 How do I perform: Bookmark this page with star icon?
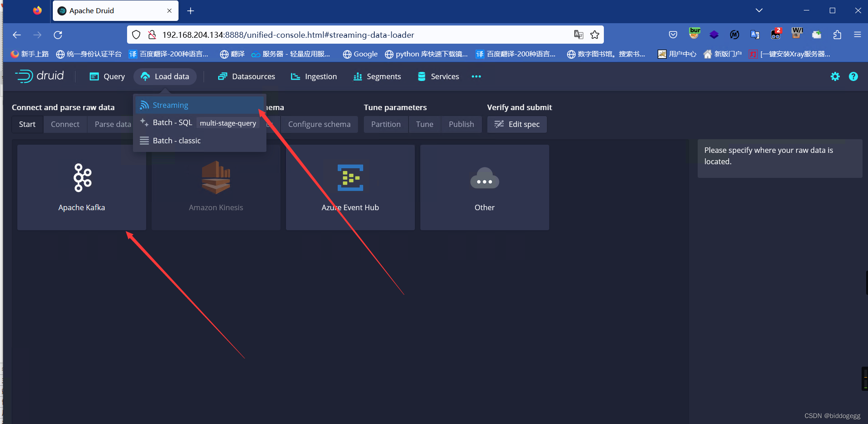click(595, 35)
